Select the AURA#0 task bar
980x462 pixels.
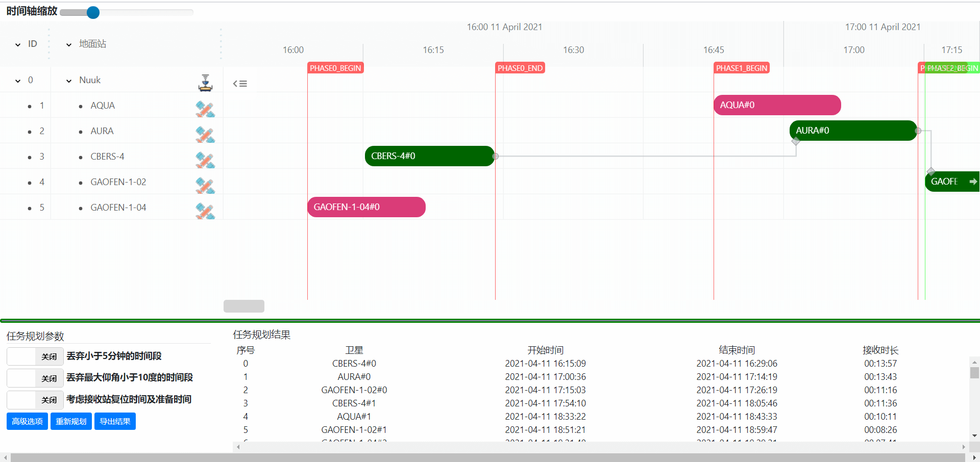click(x=853, y=131)
